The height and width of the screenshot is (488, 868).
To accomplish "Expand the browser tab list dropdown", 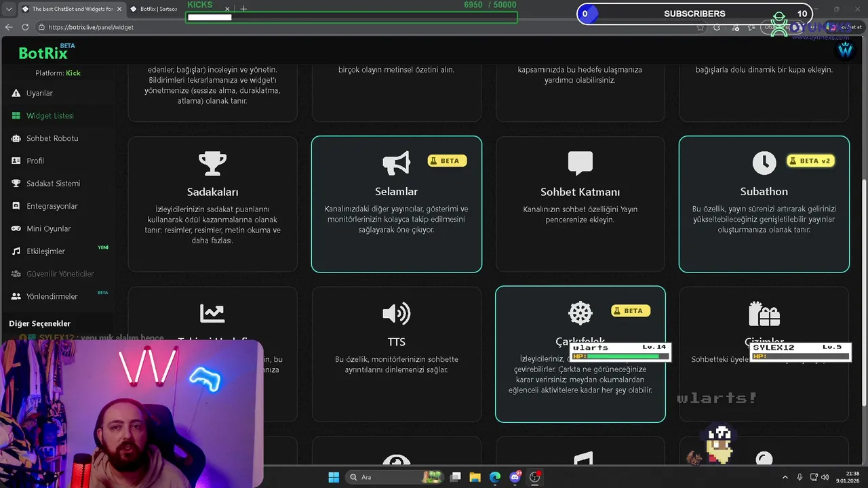I will click(8, 9).
